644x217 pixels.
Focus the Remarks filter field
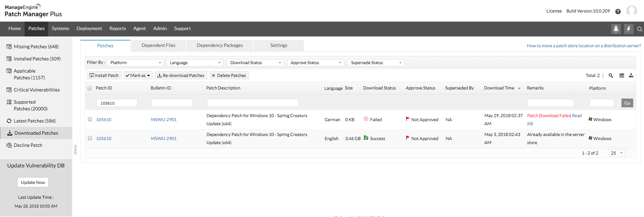point(551,103)
